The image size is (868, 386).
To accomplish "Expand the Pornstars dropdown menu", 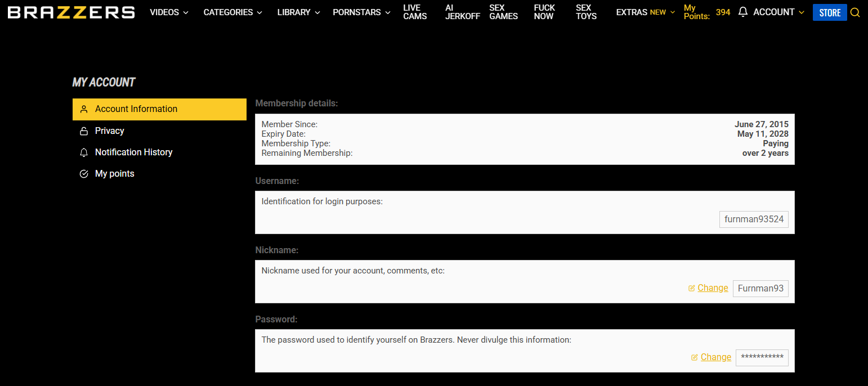I will click(x=361, y=12).
